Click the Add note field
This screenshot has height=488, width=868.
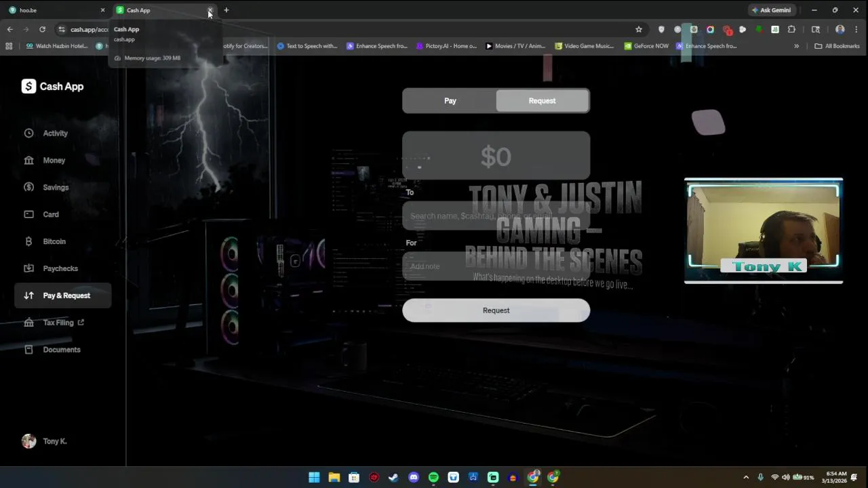click(496, 266)
